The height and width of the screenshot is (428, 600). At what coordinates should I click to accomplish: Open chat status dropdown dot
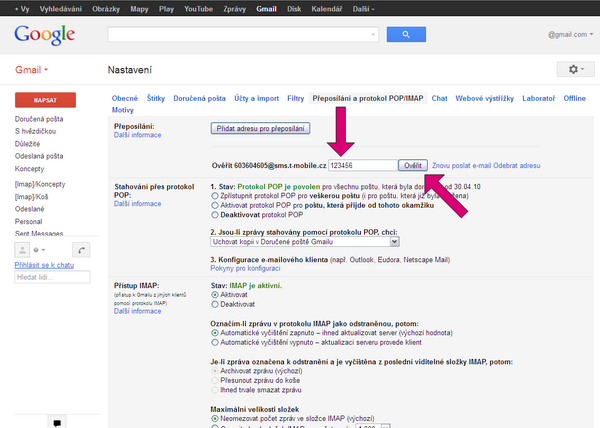(39, 250)
